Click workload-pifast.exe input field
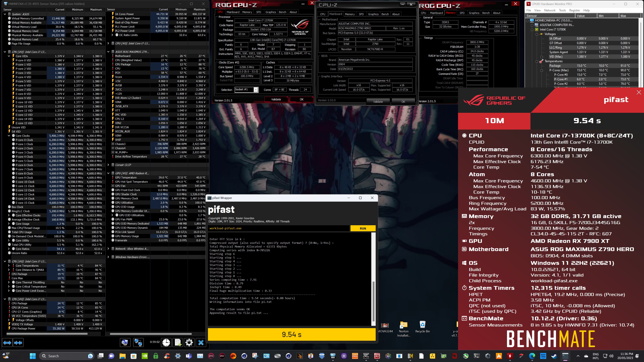 [278, 228]
